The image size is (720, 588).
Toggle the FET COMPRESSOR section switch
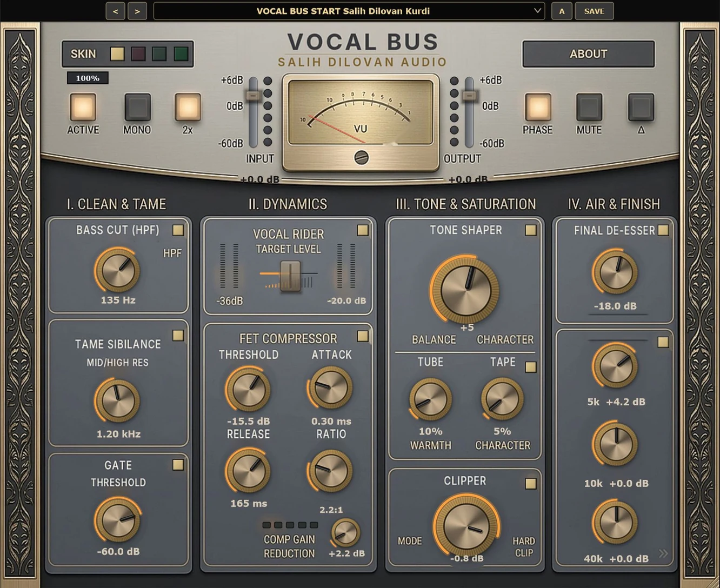point(363,336)
